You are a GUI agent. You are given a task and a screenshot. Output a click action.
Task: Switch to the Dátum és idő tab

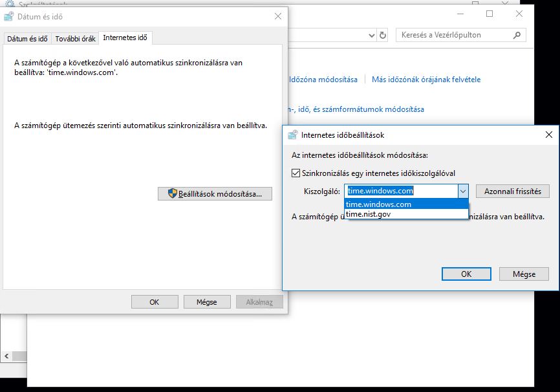[28, 39]
